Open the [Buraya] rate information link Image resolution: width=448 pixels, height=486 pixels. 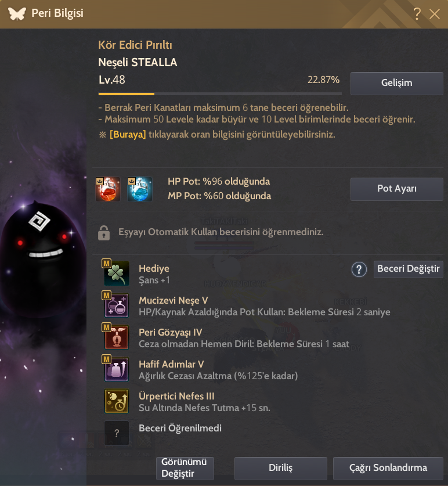(128, 135)
